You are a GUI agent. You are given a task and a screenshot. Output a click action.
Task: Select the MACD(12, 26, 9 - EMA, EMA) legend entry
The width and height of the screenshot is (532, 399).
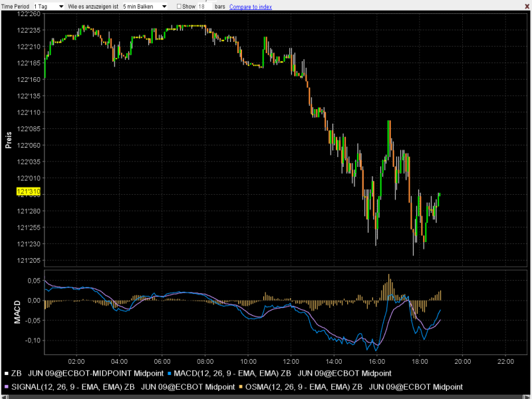282,374
